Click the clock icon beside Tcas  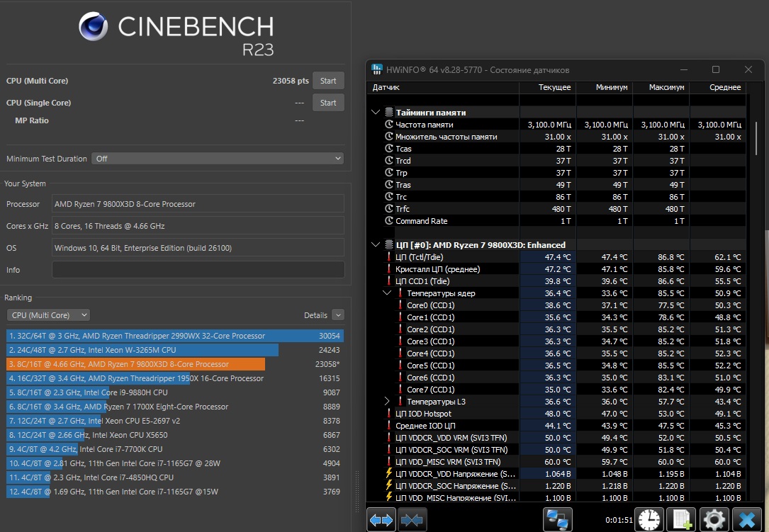click(389, 149)
